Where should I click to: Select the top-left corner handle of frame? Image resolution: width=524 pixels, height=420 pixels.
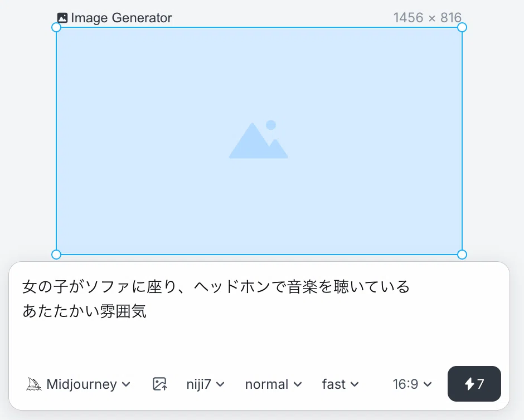[56, 27]
